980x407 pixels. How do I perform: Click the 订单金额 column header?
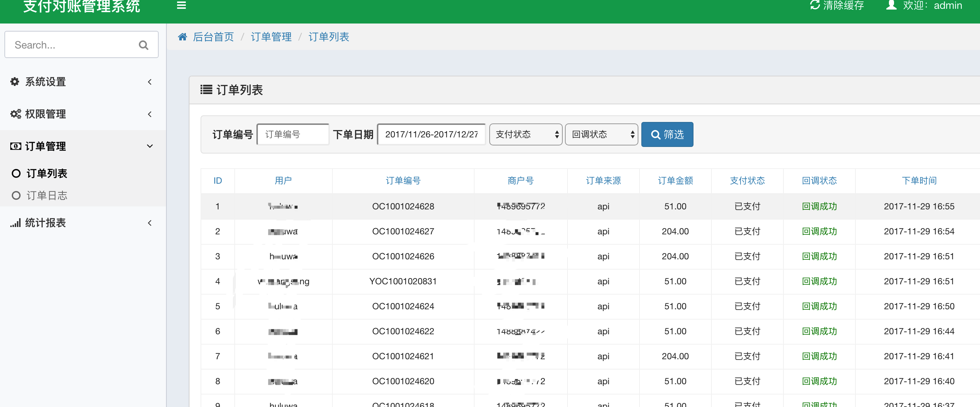click(675, 181)
